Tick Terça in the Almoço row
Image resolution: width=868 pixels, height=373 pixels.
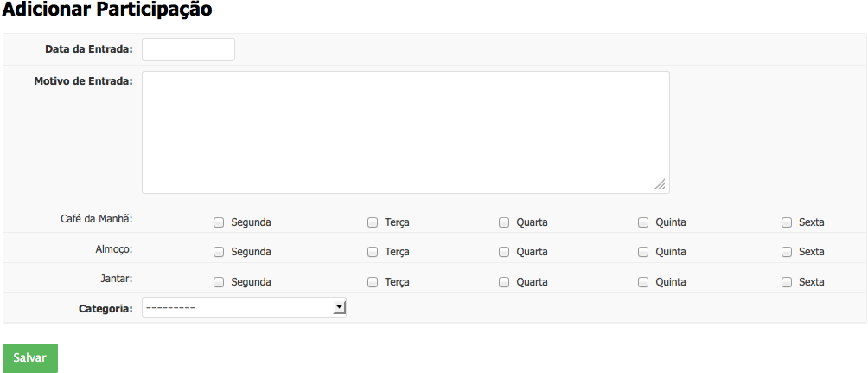[373, 252]
